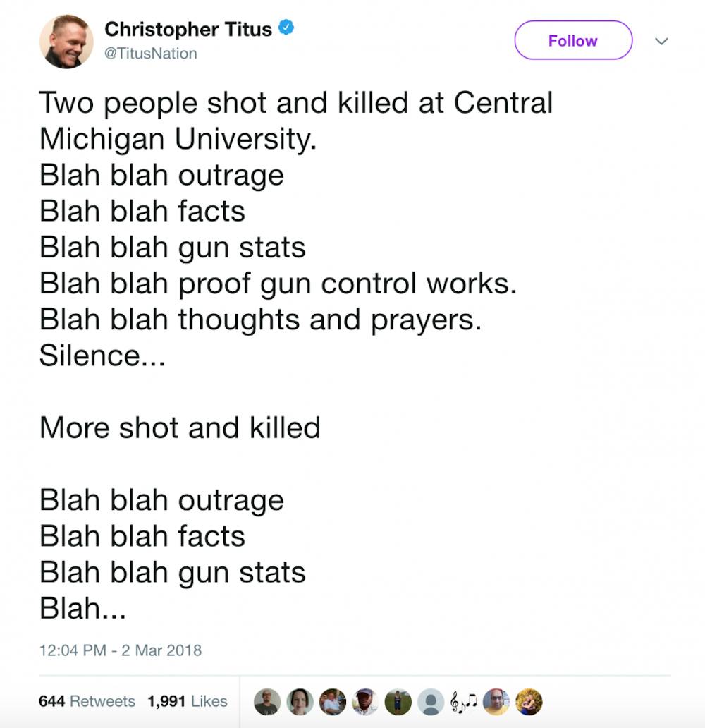Open the liker avatar of man in white shirt
Image resolution: width=705 pixels, height=728 pixels.
point(333,701)
